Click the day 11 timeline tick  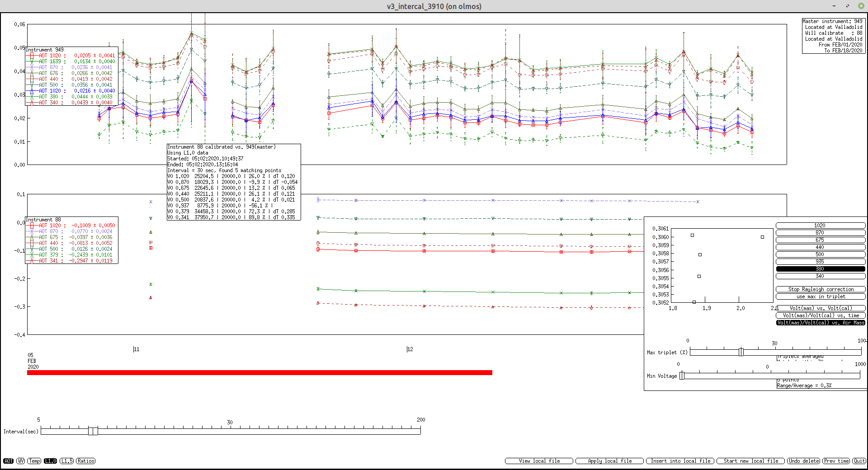pyautogui.click(x=136, y=349)
